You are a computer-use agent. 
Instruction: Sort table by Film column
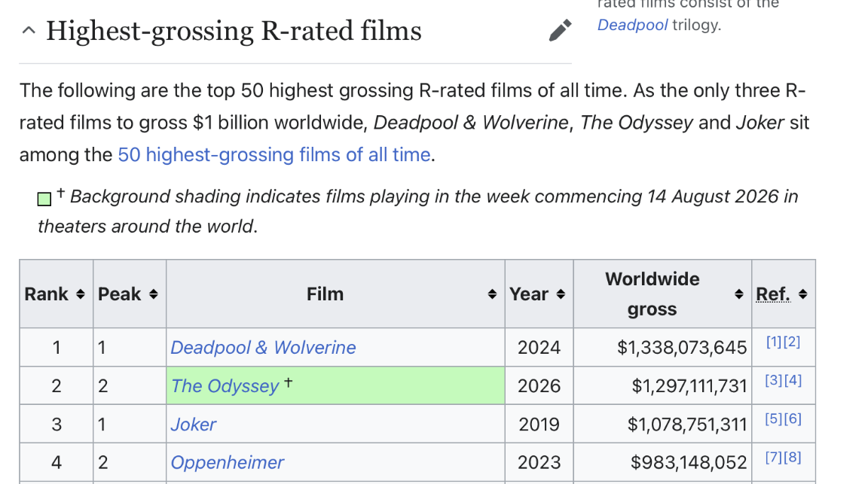[492, 294]
